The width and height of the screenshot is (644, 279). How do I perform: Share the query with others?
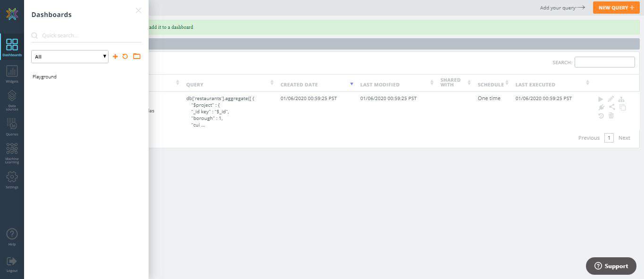611,107
